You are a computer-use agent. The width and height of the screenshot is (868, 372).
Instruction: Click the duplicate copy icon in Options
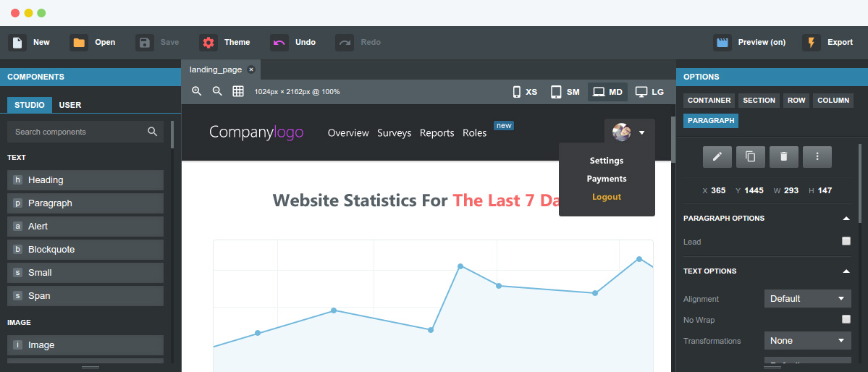point(751,156)
